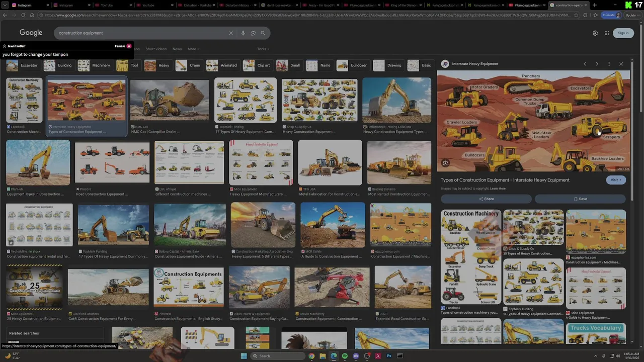Open the taskbar clock and date
The height and width of the screenshot is (362, 644).
(630, 356)
